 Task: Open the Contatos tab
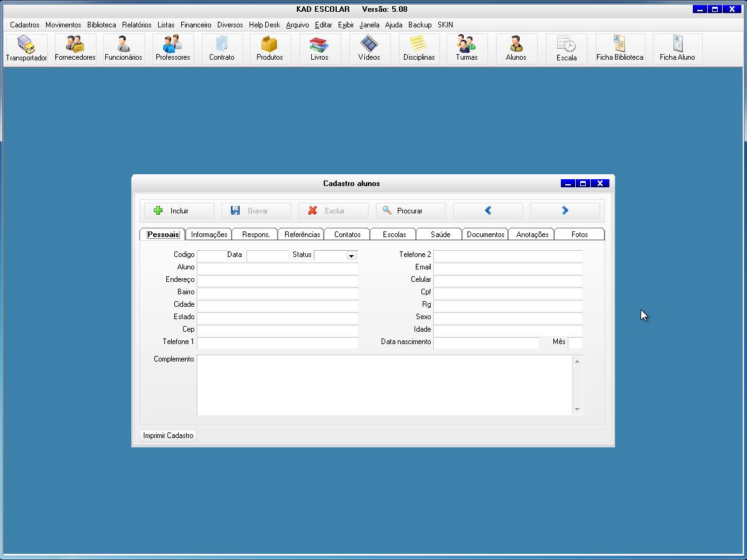(347, 235)
